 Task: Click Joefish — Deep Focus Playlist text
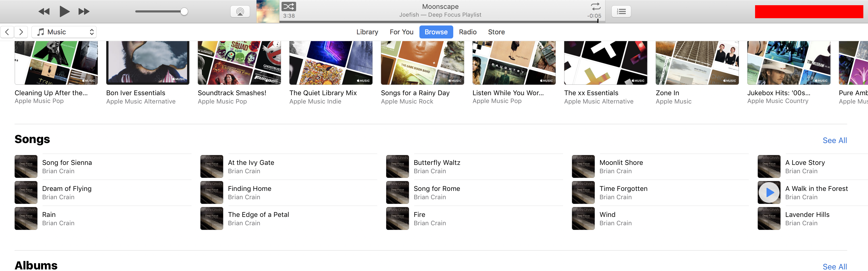point(440,15)
